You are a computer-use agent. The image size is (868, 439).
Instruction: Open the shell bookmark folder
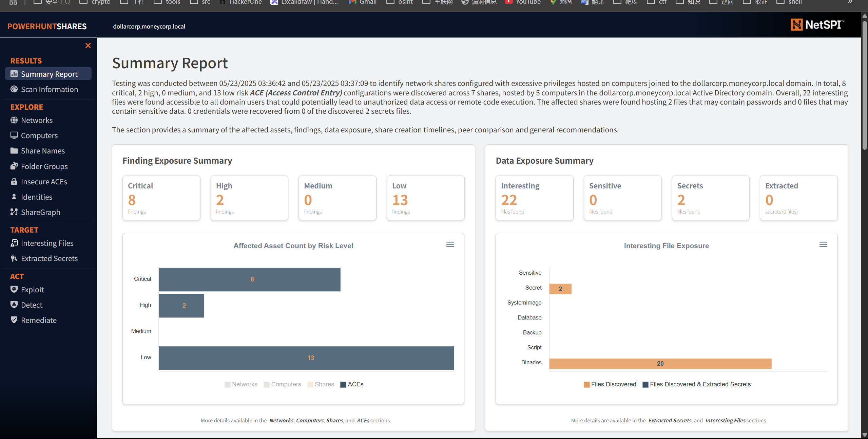coord(789,2)
